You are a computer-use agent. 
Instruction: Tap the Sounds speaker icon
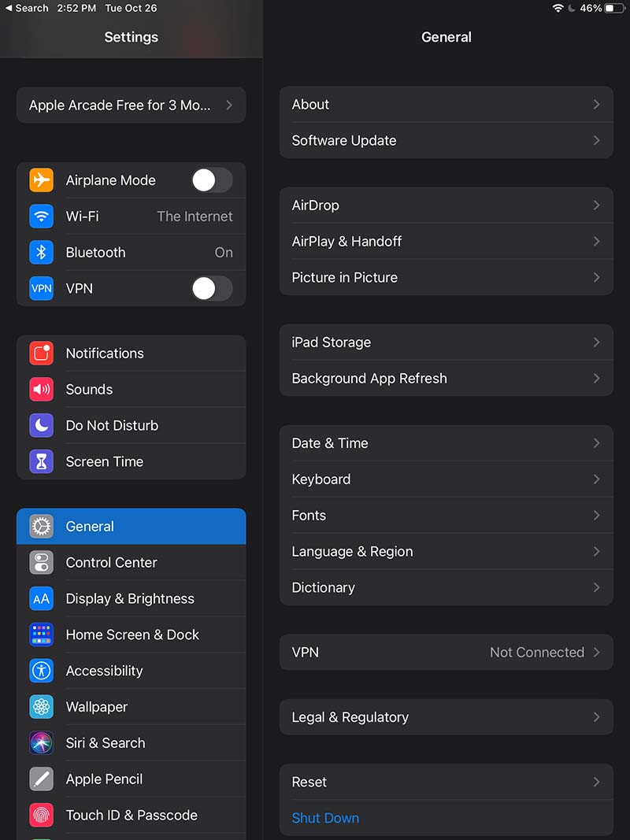click(x=42, y=390)
